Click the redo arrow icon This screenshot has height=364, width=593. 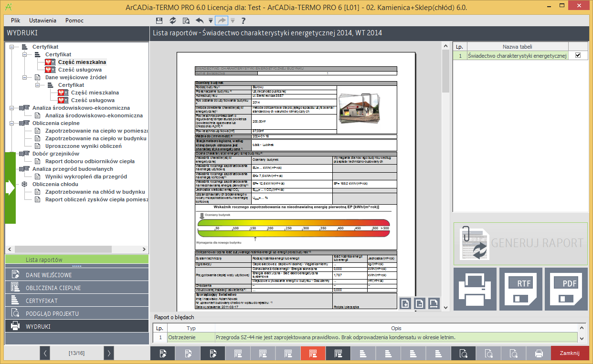pyautogui.click(x=222, y=21)
